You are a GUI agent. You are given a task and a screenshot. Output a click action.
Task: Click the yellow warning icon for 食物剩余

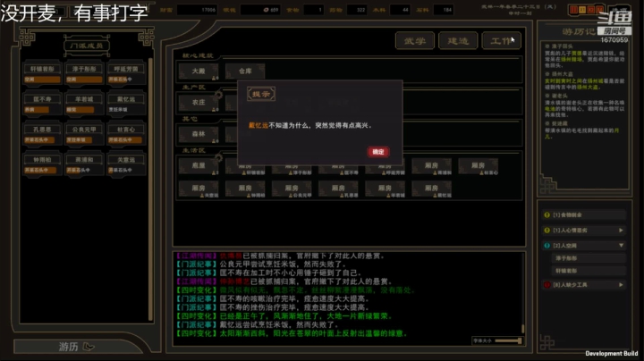547,215
